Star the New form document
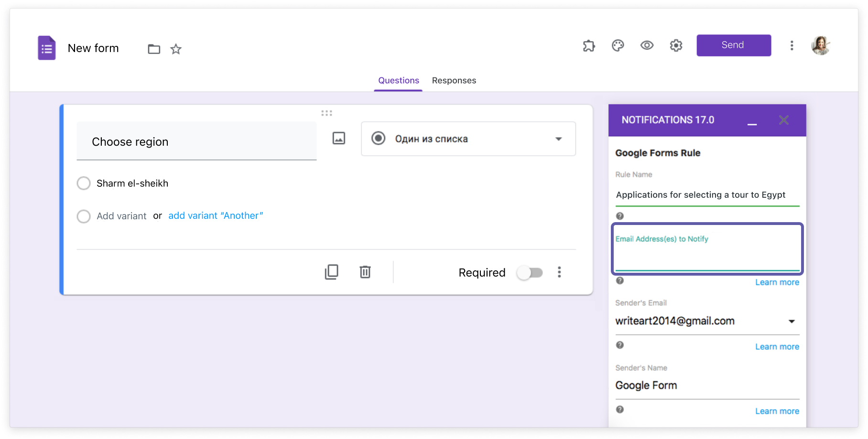 pyautogui.click(x=175, y=49)
